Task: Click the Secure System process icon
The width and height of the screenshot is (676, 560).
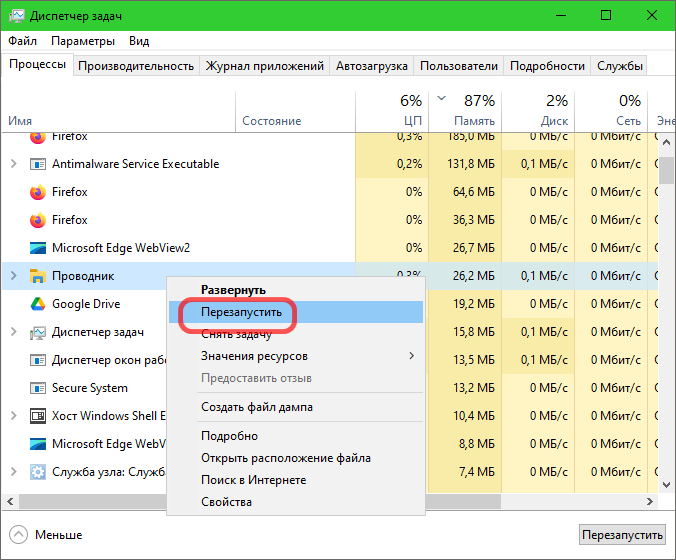Action: click(38, 388)
